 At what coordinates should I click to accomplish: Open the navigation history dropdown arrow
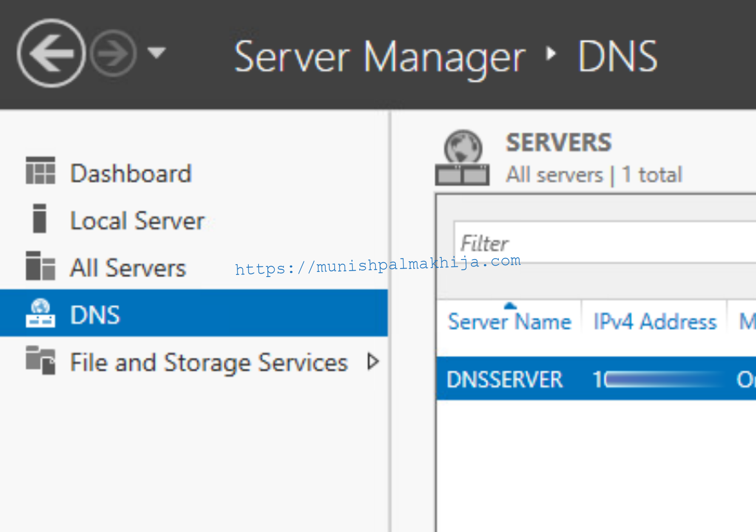[156, 53]
